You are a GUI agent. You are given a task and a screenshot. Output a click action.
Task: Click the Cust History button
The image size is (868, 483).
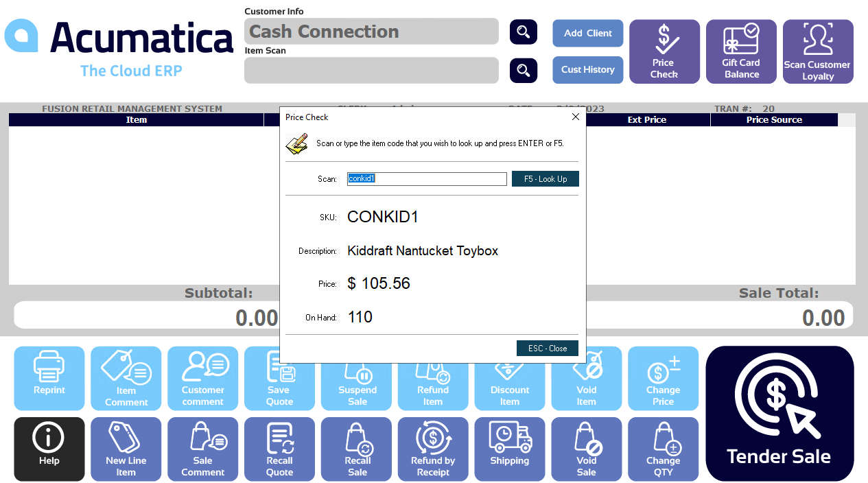[588, 69]
